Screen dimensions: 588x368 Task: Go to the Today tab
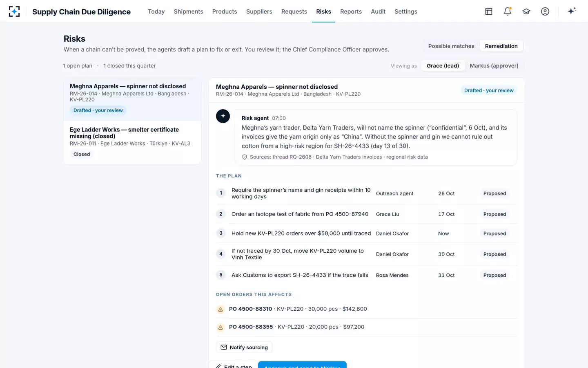pyautogui.click(x=156, y=11)
